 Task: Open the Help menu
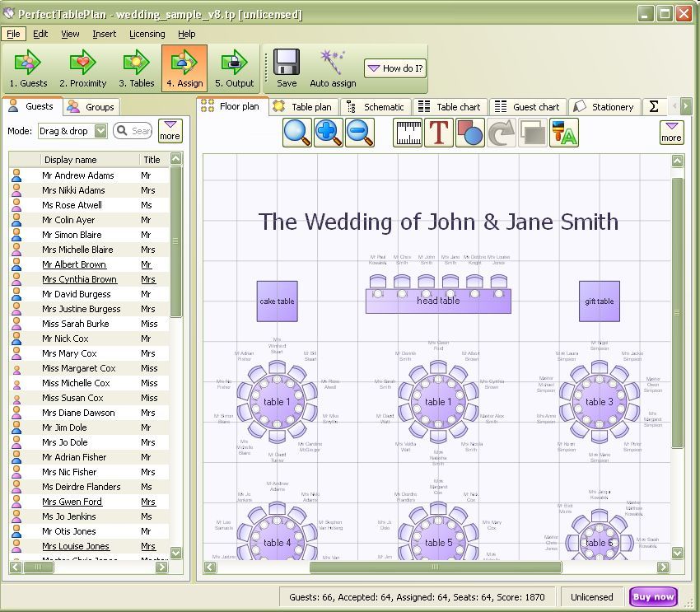[187, 34]
